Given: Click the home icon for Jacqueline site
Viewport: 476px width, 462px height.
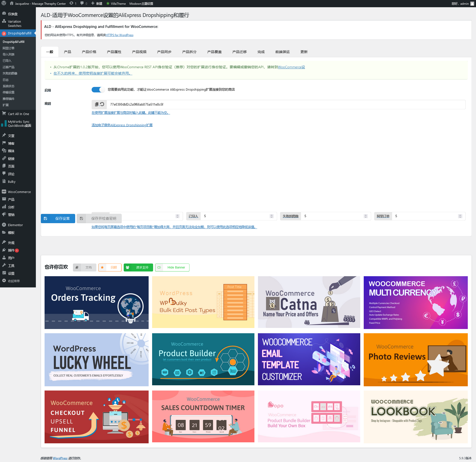Looking at the screenshot, I should [x=11, y=3].
